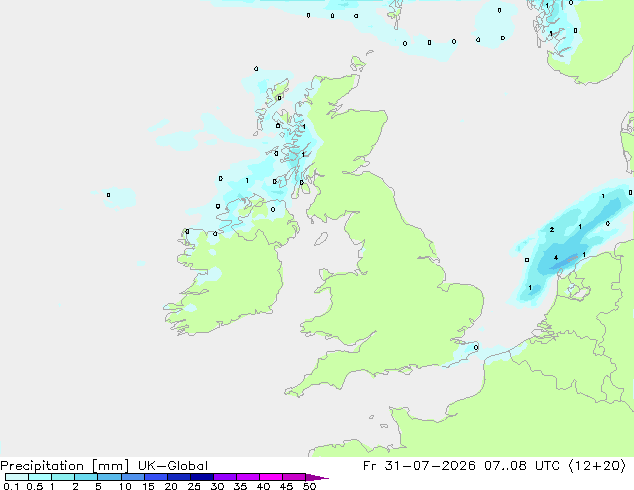This screenshot has width=634, height=490.
Task: Click the map value "4" off the Dutch coast
Action: point(556,258)
